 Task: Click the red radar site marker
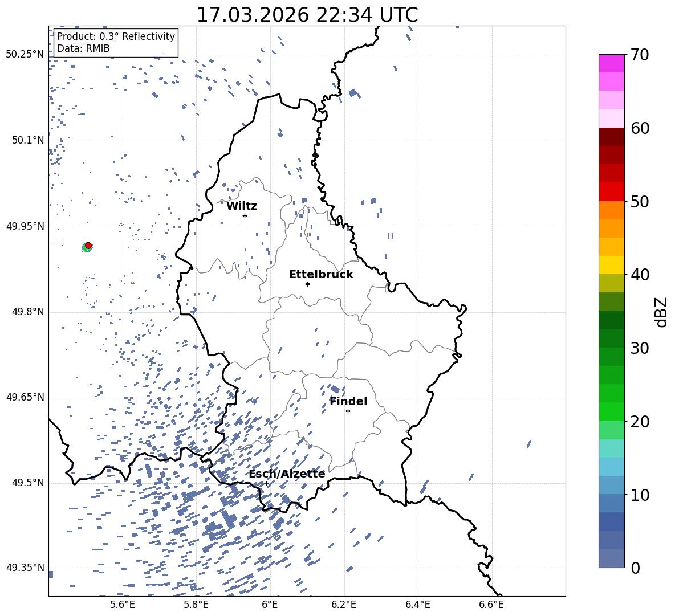(x=88, y=246)
